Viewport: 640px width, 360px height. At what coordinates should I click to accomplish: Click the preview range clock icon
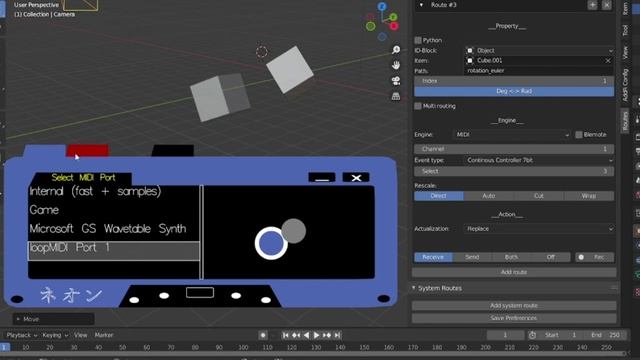(x=532, y=335)
